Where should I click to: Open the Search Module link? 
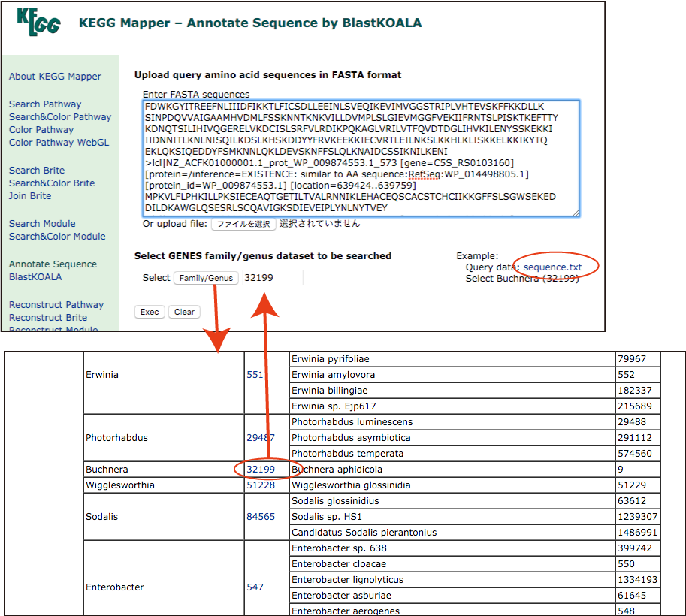(x=42, y=224)
